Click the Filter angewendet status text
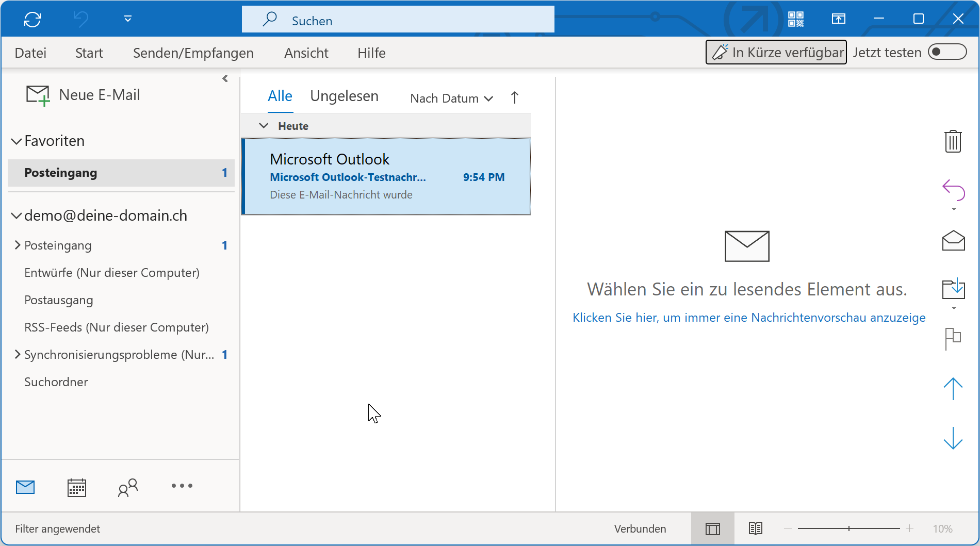Viewport: 980px width, 546px height. pyautogui.click(x=58, y=529)
